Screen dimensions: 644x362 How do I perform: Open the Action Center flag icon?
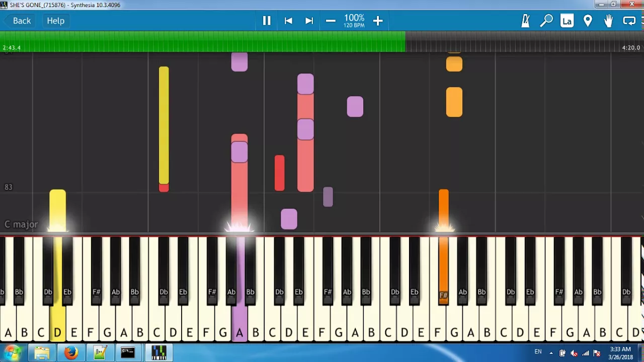pos(597,353)
